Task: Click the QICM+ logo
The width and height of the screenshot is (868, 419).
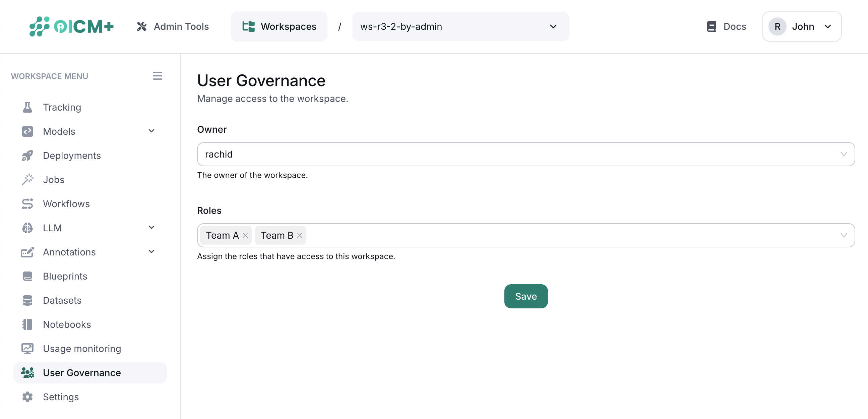Action: [71, 26]
